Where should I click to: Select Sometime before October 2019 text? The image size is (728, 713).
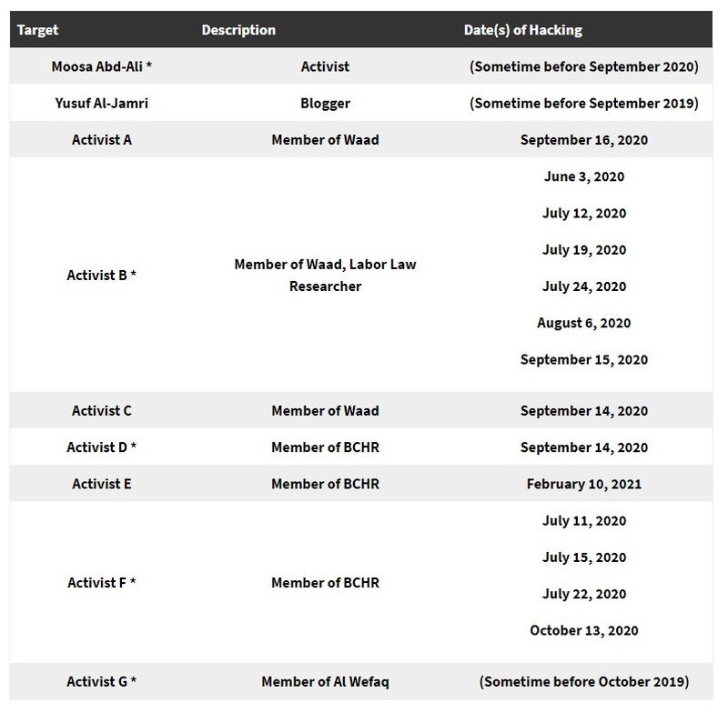point(583,681)
